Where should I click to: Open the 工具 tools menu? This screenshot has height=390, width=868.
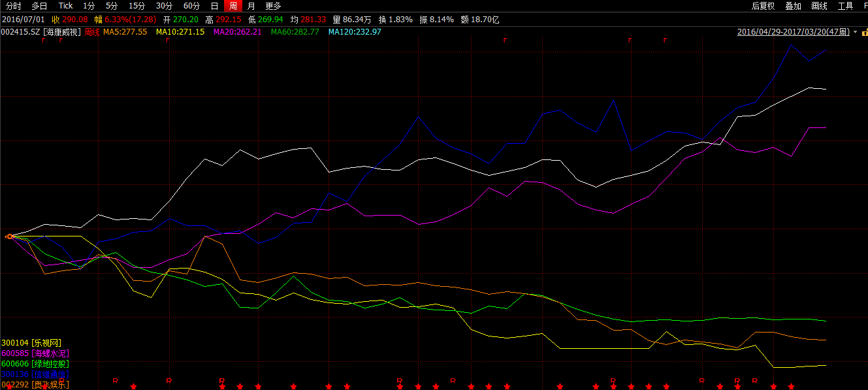click(x=845, y=6)
